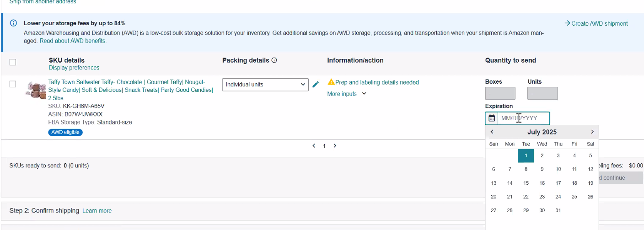This screenshot has height=230, width=644.
Task: Click the prep and labeling warning icon
Action: [x=331, y=82]
